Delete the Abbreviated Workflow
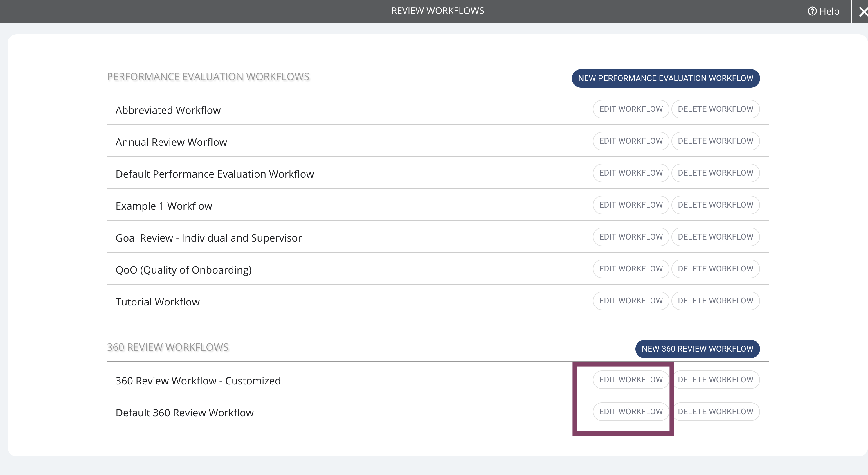The image size is (868, 475). tap(715, 109)
